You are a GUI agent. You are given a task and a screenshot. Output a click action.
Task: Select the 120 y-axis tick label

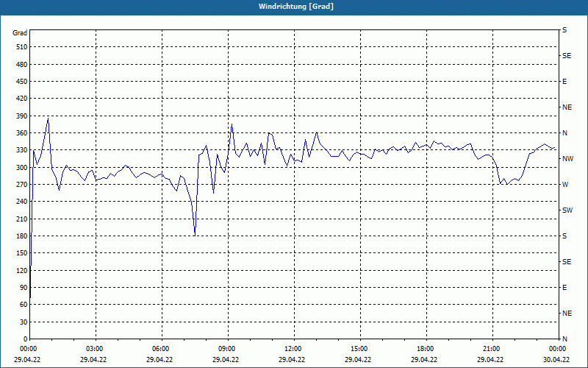22,270
